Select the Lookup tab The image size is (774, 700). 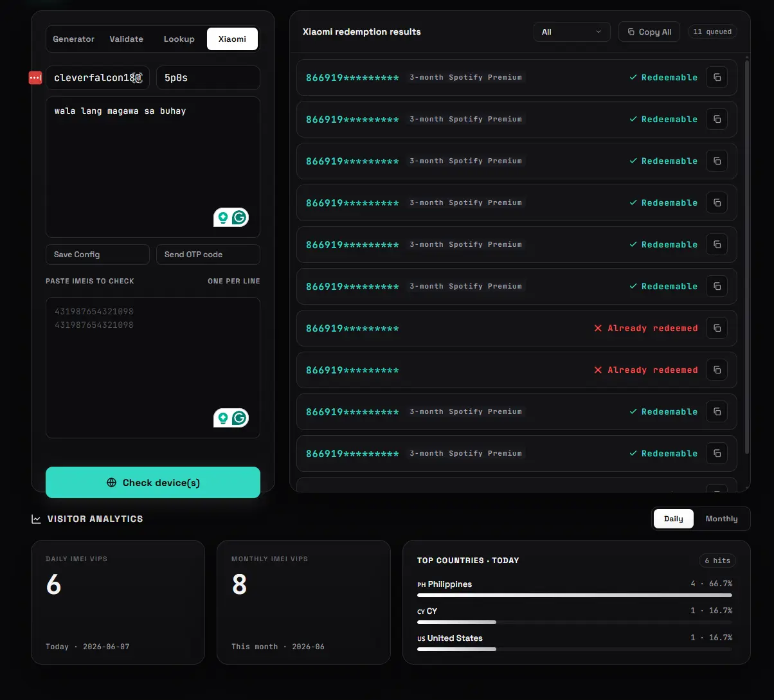[x=179, y=39]
